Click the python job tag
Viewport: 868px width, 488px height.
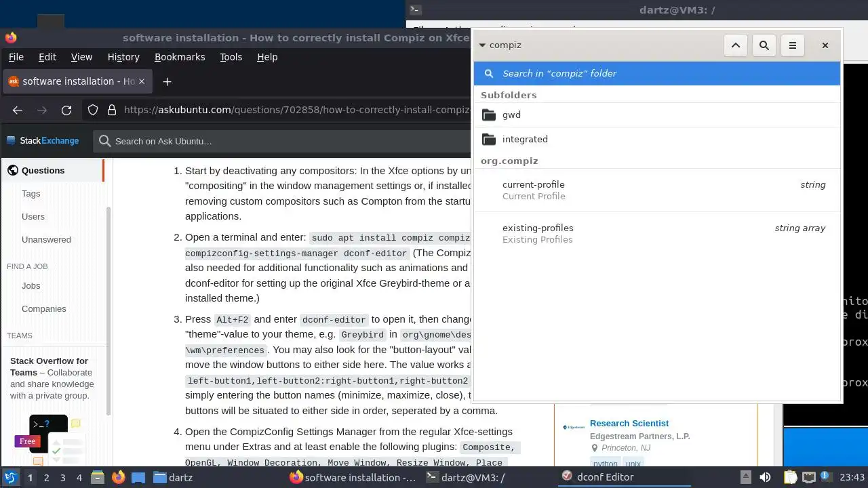(x=605, y=464)
